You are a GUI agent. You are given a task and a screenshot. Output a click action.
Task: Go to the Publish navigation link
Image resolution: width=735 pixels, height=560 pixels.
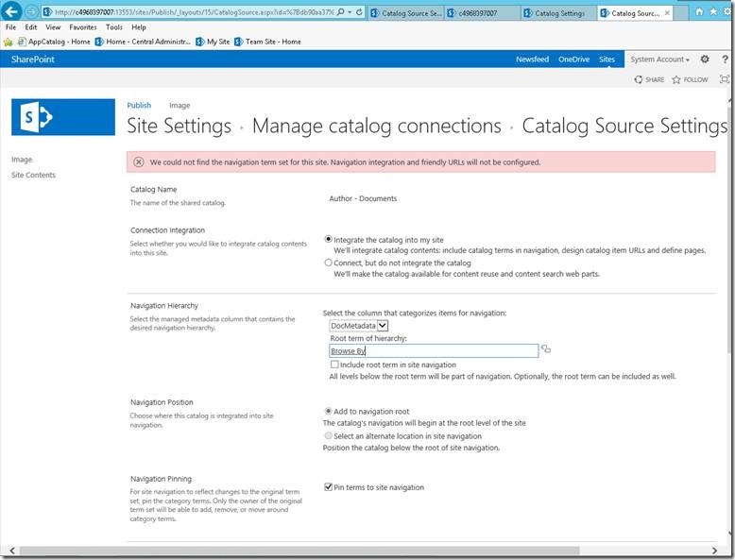(x=139, y=106)
